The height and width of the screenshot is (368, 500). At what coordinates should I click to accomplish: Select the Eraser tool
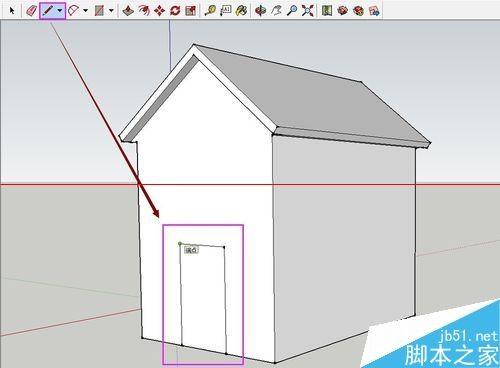(x=31, y=11)
